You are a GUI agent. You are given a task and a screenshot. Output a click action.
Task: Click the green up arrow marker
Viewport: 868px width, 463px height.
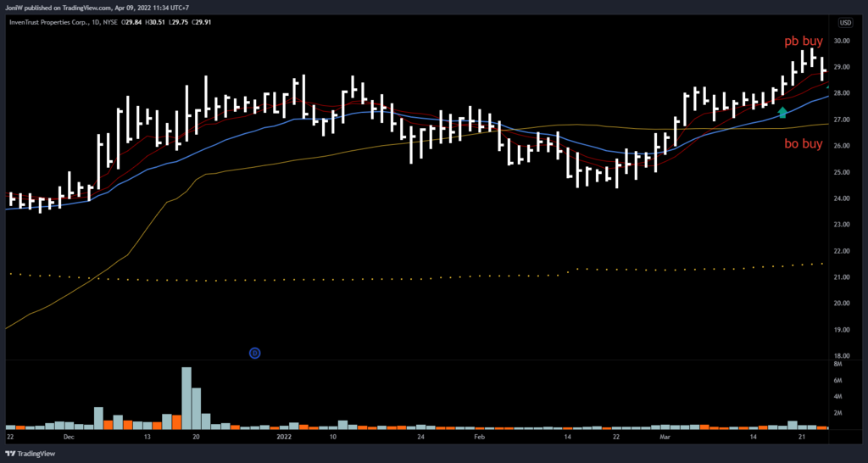[782, 112]
